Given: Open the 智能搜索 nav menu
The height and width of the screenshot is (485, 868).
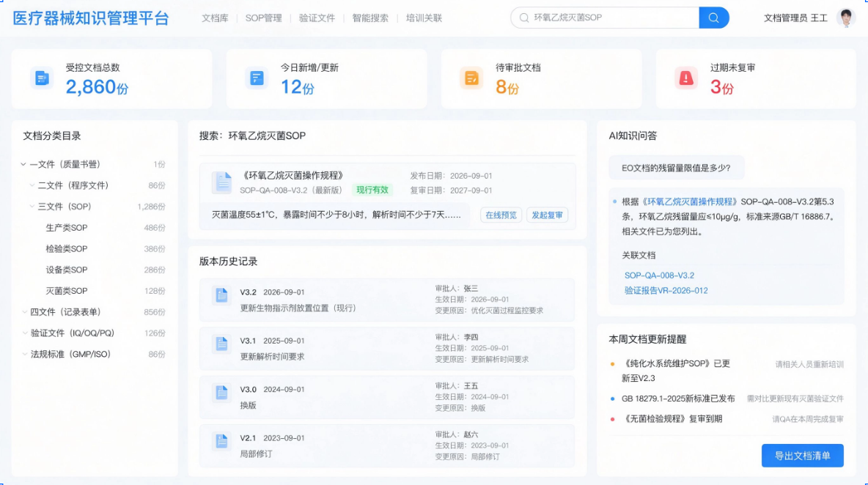Looking at the screenshot, I should pos(370,18).
